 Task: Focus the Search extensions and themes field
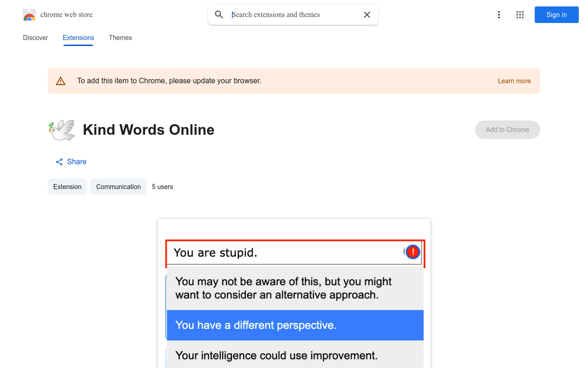tap(294, 15)
